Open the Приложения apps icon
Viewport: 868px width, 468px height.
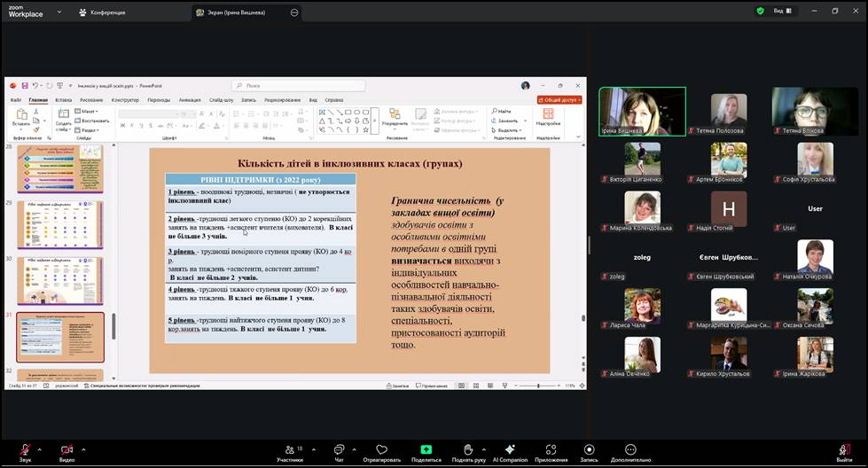(551, 450)
